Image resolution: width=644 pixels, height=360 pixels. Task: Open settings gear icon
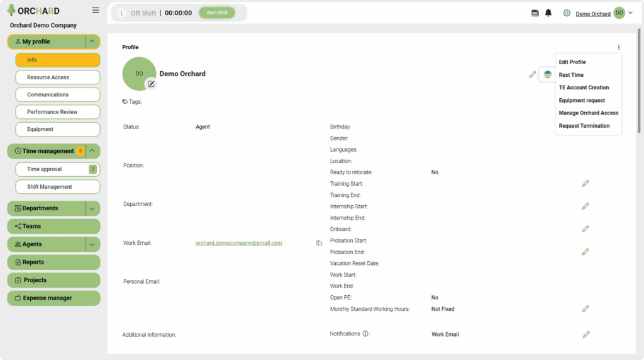(x=567, y=13)
